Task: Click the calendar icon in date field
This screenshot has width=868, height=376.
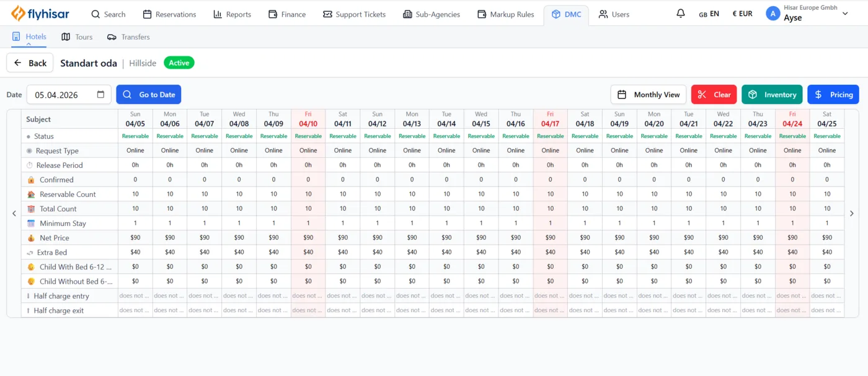Action: tap(101, 95)
